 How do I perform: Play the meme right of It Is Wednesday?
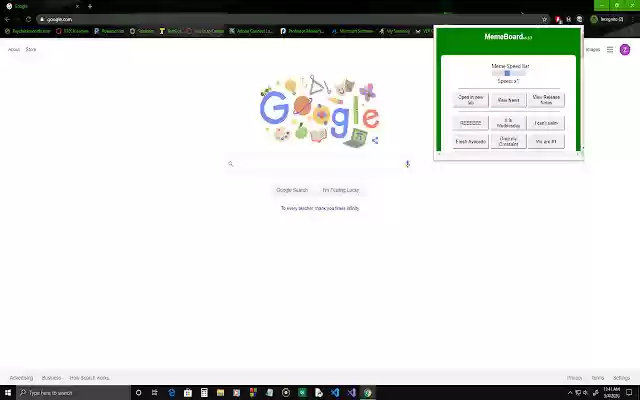pyautogui.click(x=546, y=123)
